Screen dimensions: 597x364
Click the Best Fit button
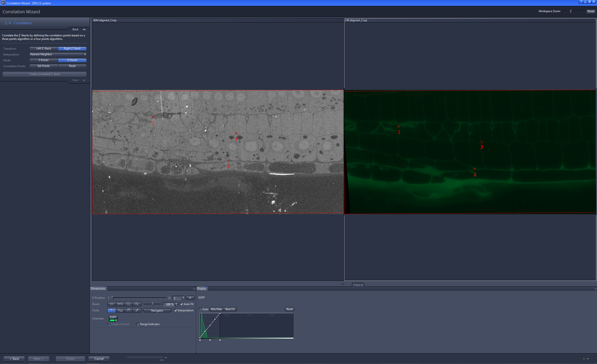(229, 309)
